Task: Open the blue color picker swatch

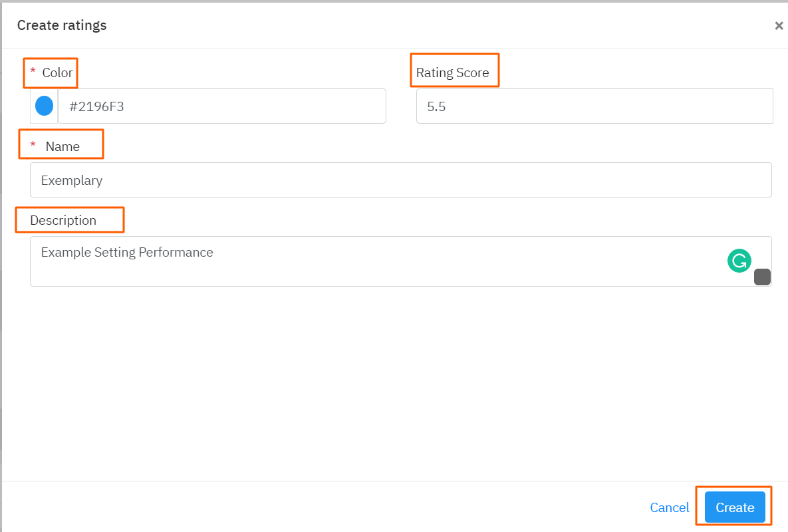Action: tap(44, 106)
